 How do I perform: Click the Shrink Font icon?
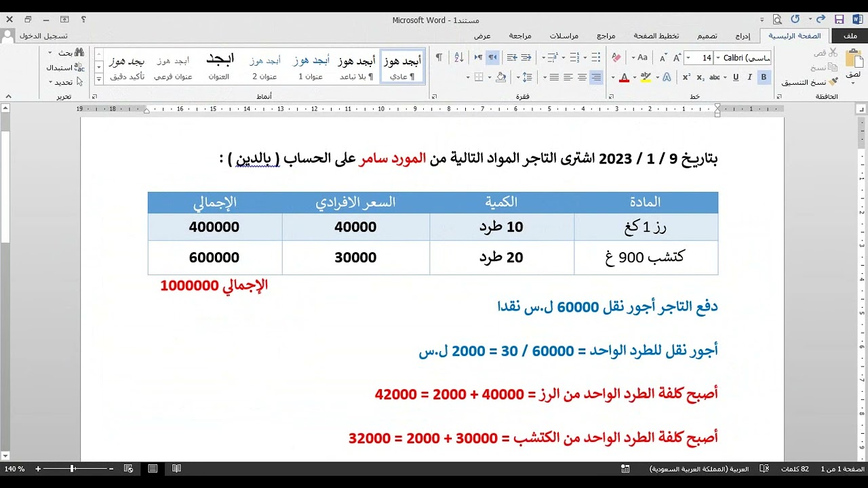click(663, 58)
